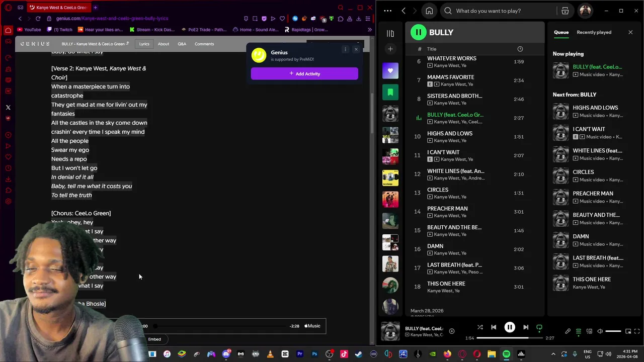Open lyrics microphone icon in Spotify
The image size is (644, 362).
[x=568, y=331]
